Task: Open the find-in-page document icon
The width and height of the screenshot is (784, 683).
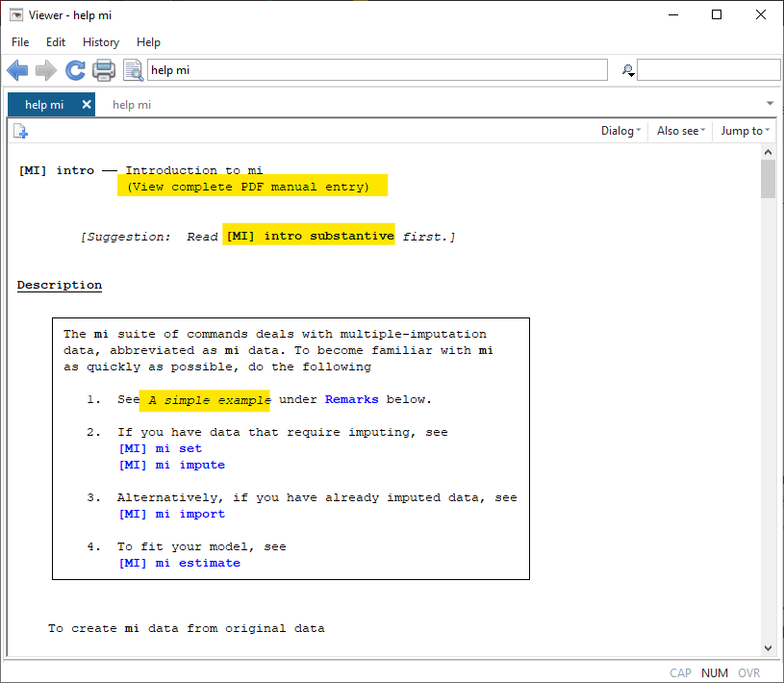Action: tap(134, 70)
